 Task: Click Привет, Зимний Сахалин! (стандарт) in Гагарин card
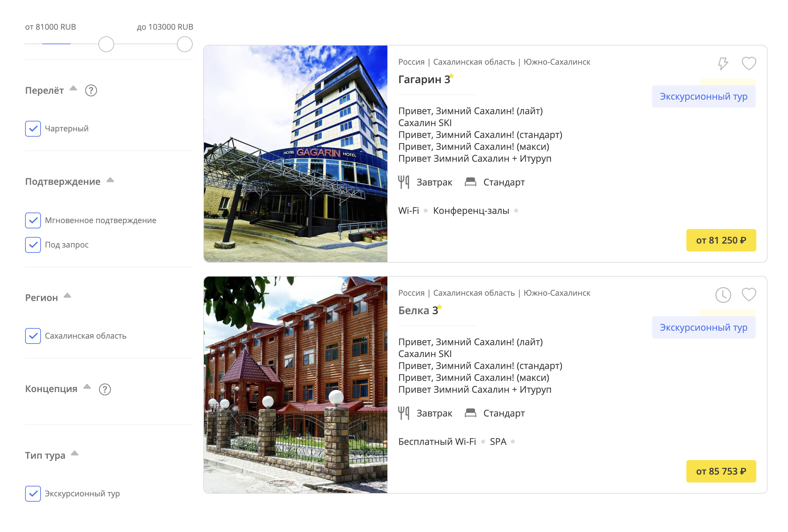coord(480,135)
